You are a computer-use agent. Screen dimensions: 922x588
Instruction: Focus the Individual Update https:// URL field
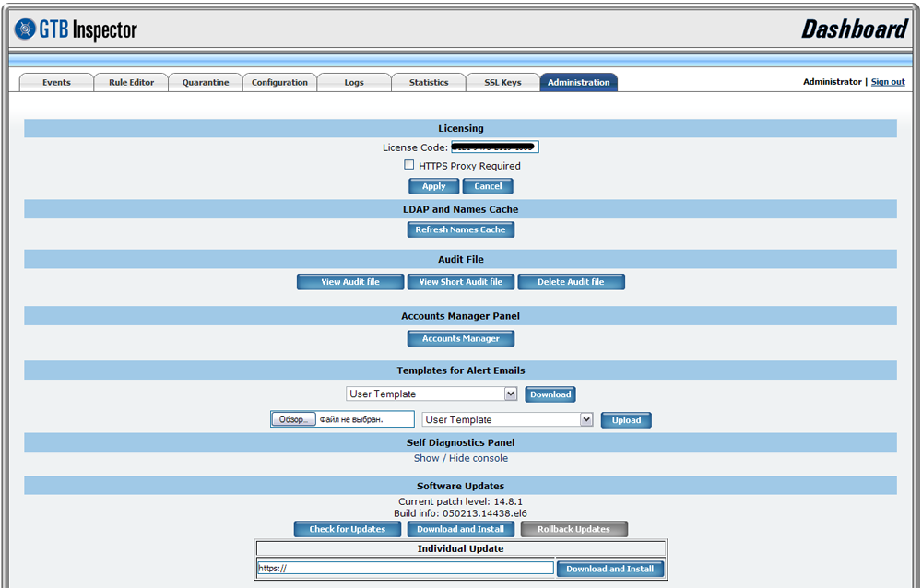point(406,568)
